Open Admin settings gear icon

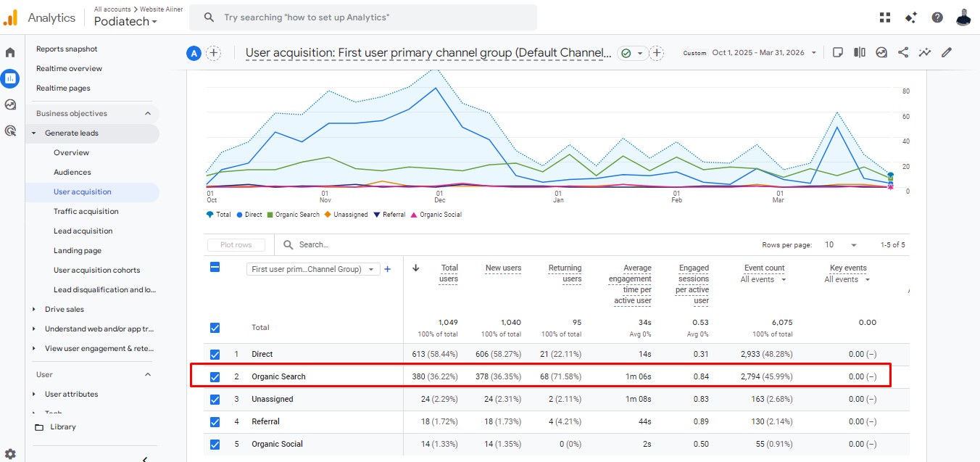pos(10,454)
